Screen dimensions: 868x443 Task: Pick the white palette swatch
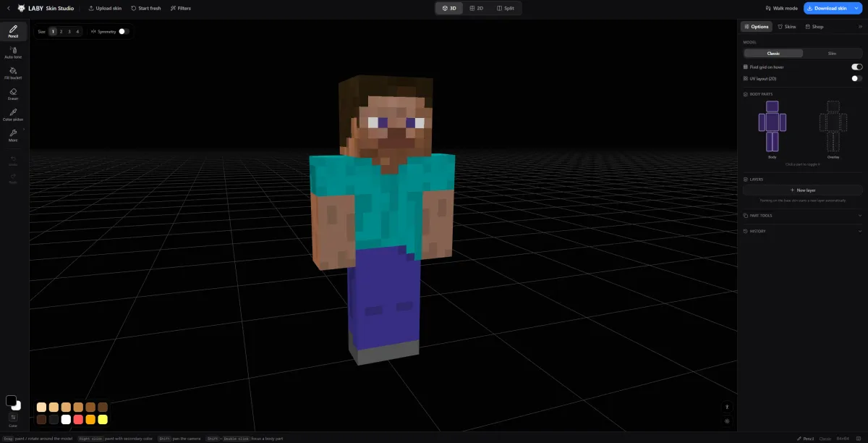click(66, 419)
